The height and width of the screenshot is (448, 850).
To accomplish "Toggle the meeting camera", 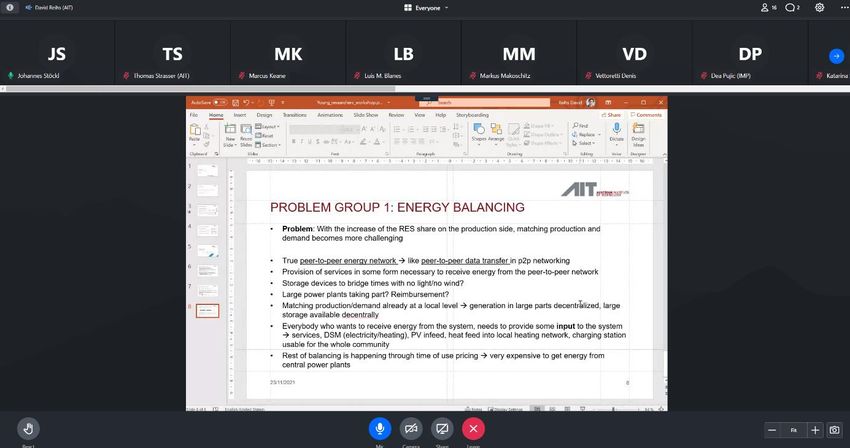I will pyautogui.click(x=411, y=429).
